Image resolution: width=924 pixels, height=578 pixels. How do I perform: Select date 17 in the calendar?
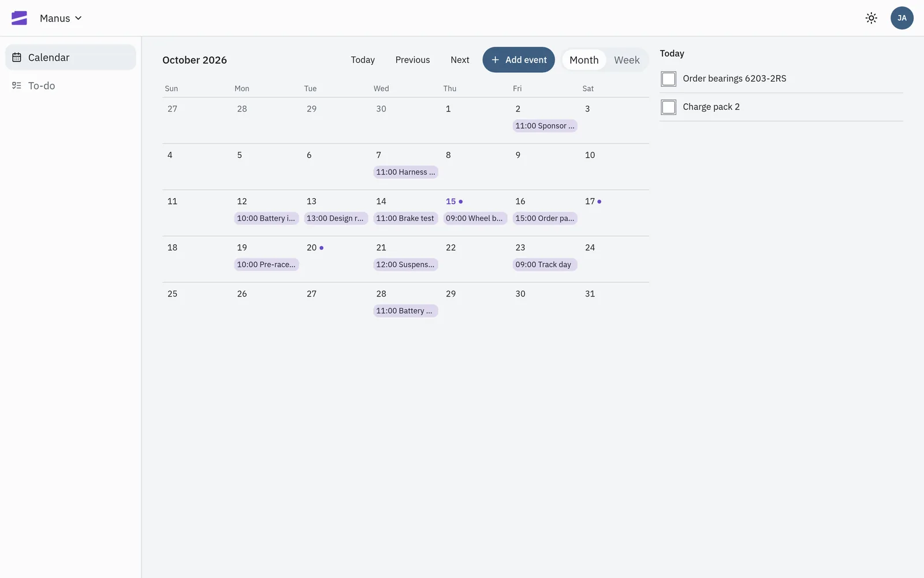(x=590, y=201)
